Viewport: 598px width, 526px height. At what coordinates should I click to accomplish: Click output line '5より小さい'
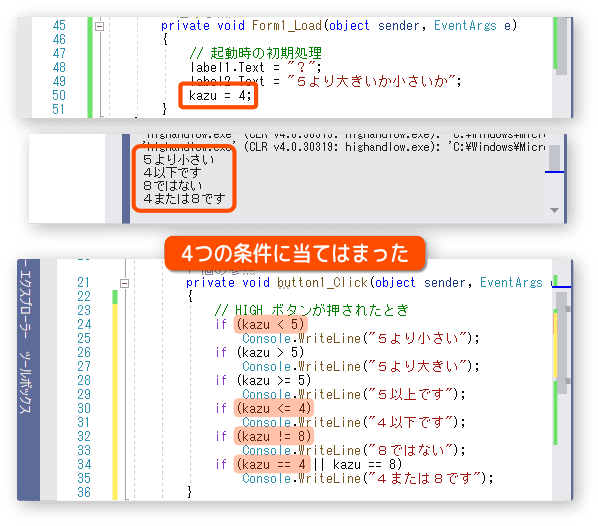click(x=178, y=159)
